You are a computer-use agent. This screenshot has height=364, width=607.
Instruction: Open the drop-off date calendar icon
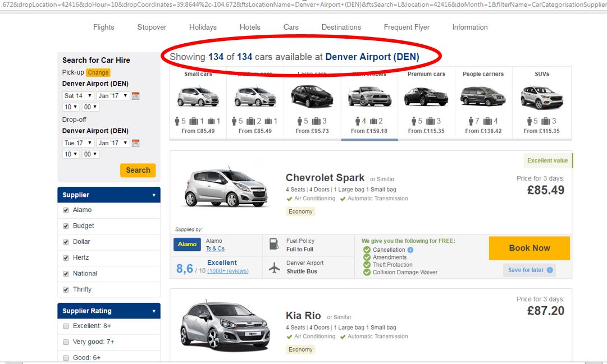coord(135,143)
